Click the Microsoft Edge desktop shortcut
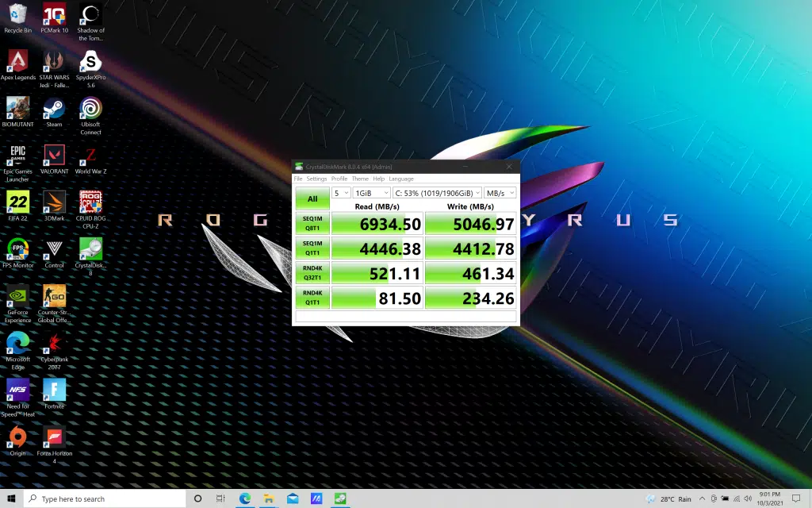The height and width of the screenshot is (508, 812). click(x=17, y=352)
